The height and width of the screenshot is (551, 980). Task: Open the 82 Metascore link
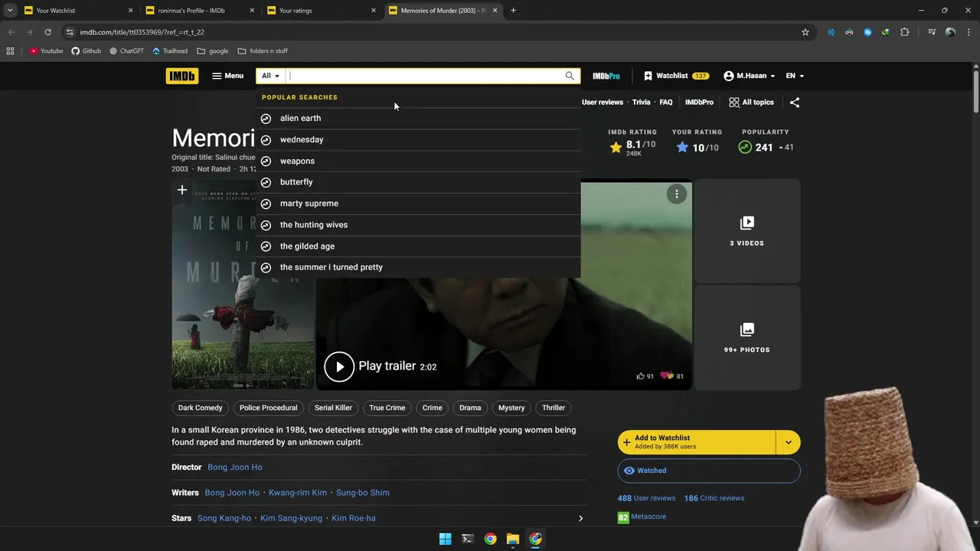(642, 517)
